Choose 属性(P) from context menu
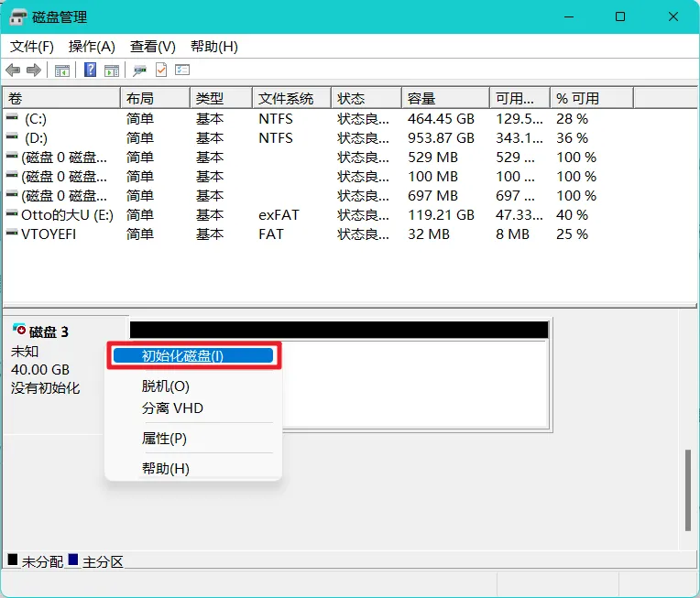700x598 pixels. point(164,439)
